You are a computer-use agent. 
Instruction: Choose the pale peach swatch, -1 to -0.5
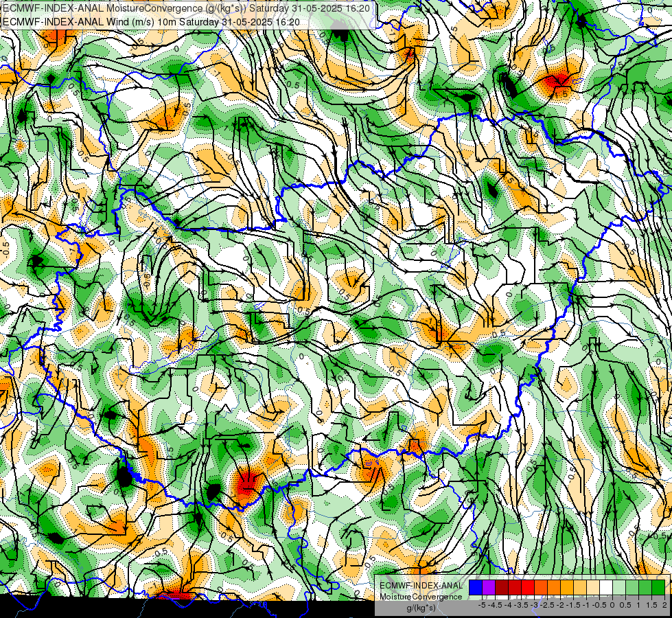[592, 588]
